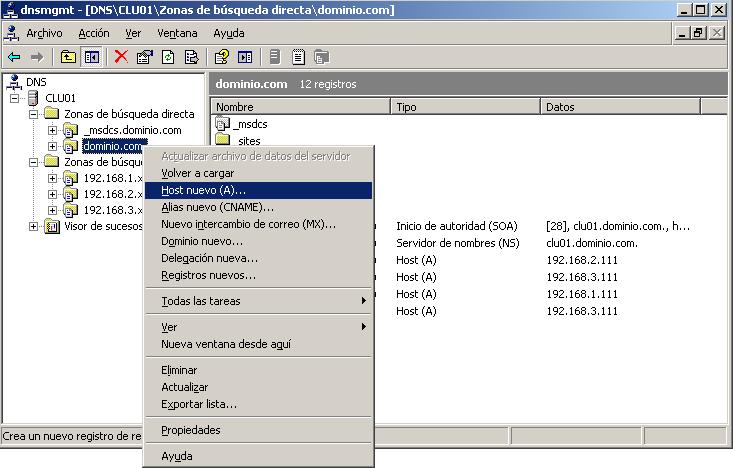Go back using the Back arrow
Viewport: 733px width, 468px height.
pyautogui.click(x=14, y=58)
